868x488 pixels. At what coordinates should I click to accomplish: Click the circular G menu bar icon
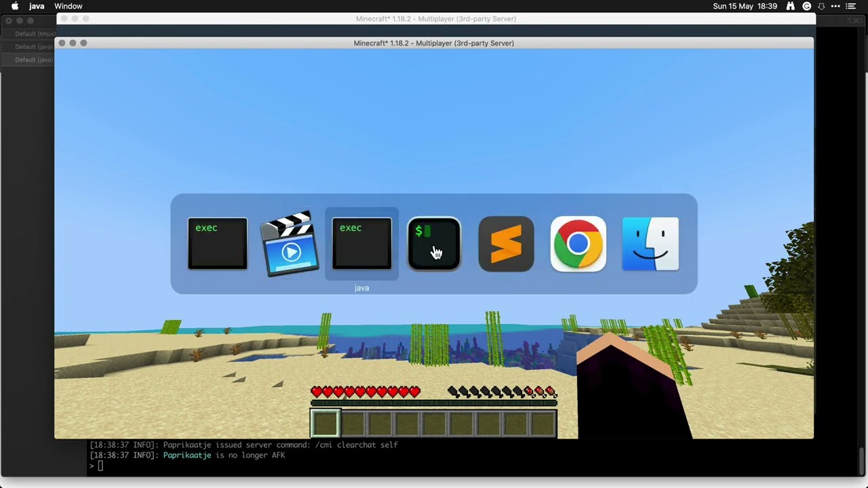(807, 6)
